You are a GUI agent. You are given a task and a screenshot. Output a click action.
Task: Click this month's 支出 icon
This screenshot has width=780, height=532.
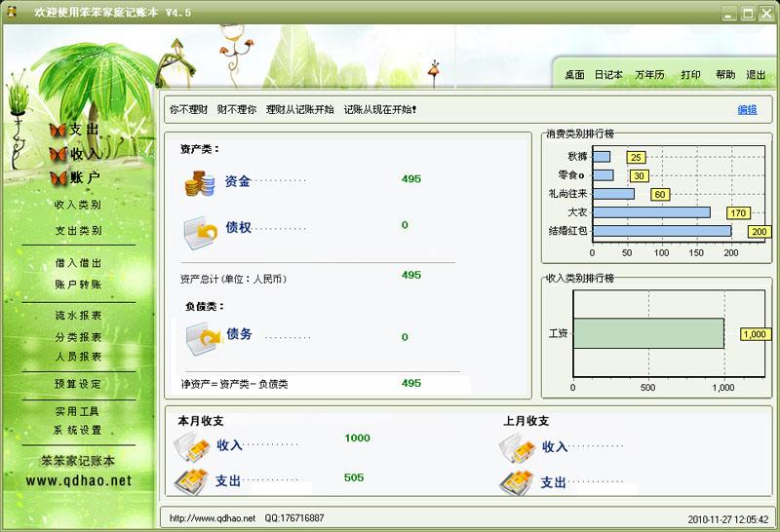[x=191, y=480]
